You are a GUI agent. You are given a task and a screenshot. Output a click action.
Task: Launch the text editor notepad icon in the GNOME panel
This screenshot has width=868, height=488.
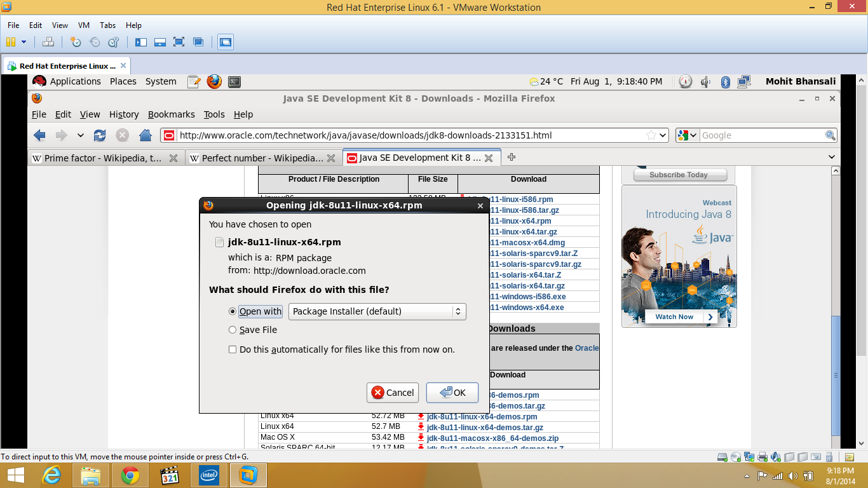point(194,81)
